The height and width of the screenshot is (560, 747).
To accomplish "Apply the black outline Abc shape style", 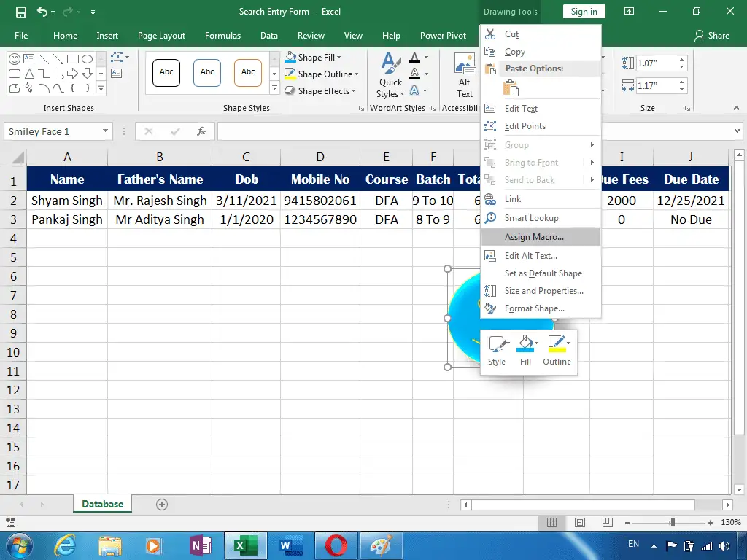I will (x=166, y=73).
